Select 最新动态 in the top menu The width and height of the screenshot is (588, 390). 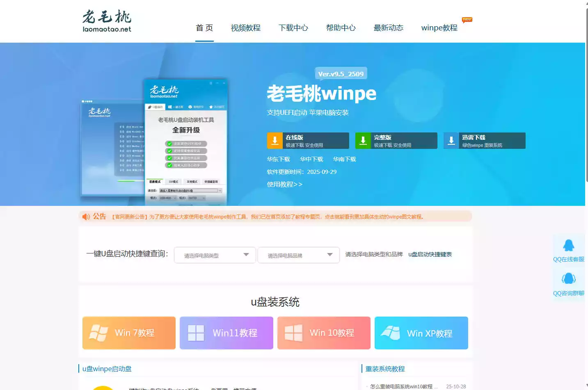388,28
